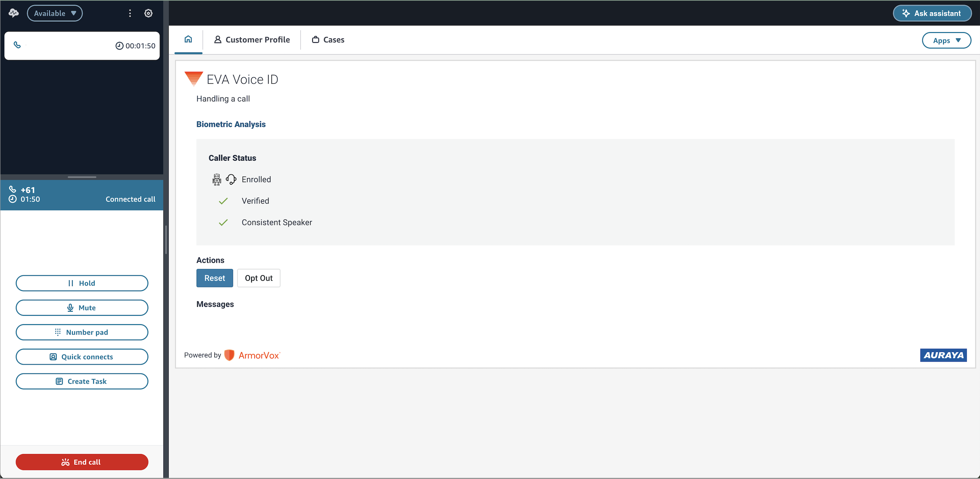980x479 pixels.
Task: Open the Available status dropdown
Action: (55, 13)
